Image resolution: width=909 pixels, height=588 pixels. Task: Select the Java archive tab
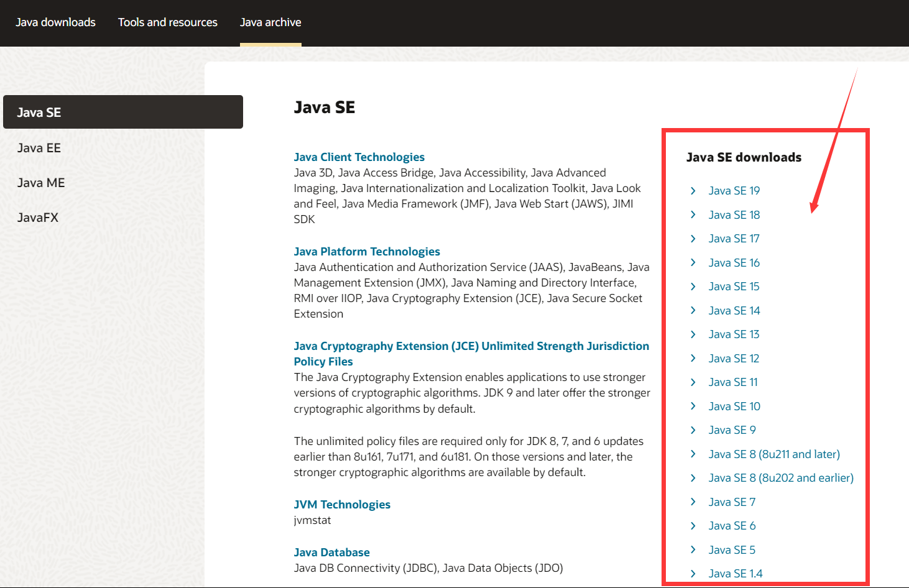click(270, 22)
